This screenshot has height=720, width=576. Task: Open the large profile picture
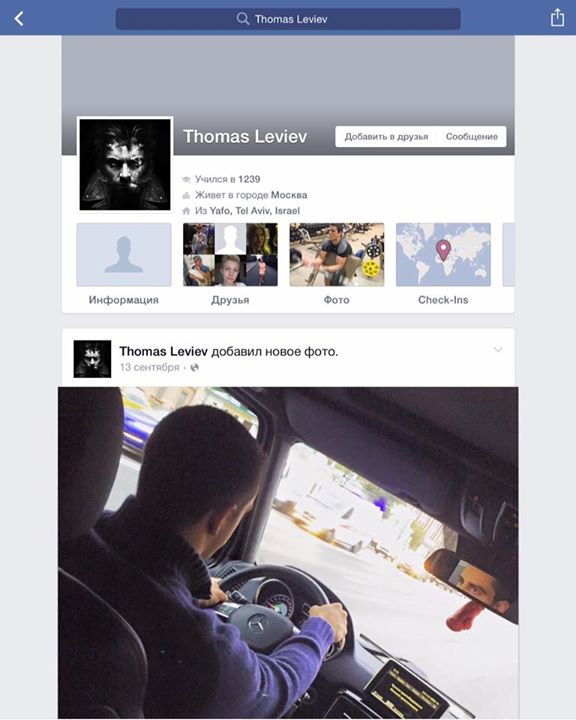point(125,164)
